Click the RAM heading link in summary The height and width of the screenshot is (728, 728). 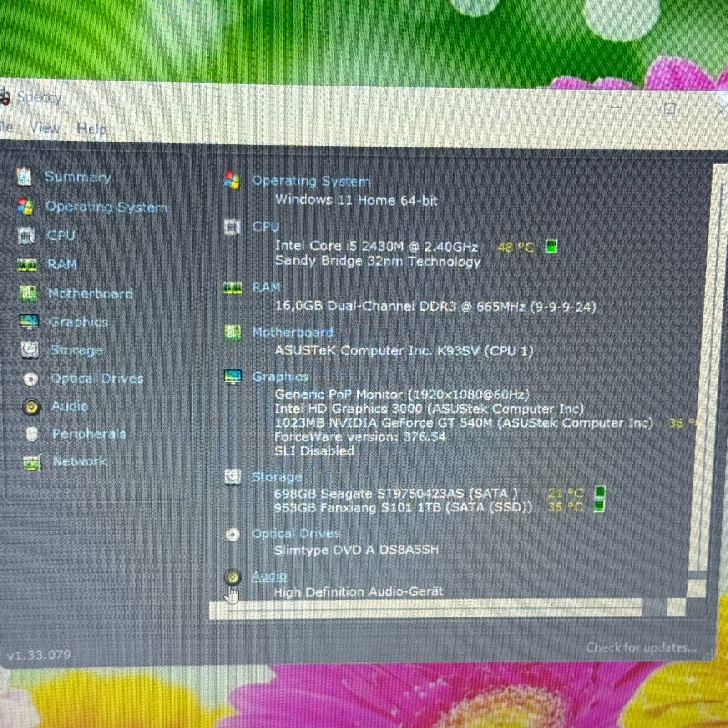266,288
